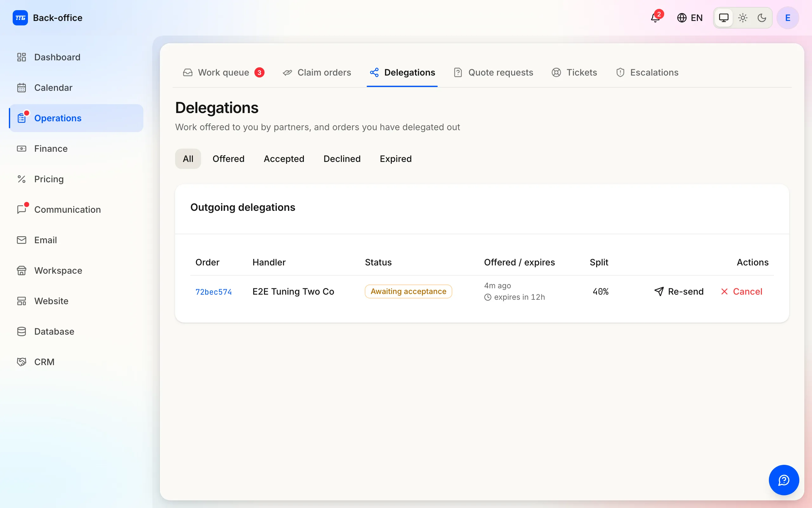Open Communication in the sidebar
Viewport: 812px width, 508px height.
[x=76, y=210]
